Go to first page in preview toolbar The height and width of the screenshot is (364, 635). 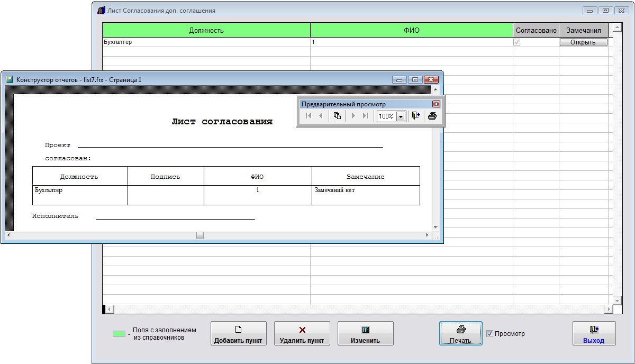coord(309,116)
